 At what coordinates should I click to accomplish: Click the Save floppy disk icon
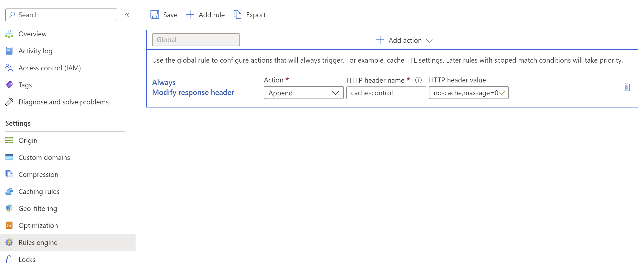tap(154, 14)
